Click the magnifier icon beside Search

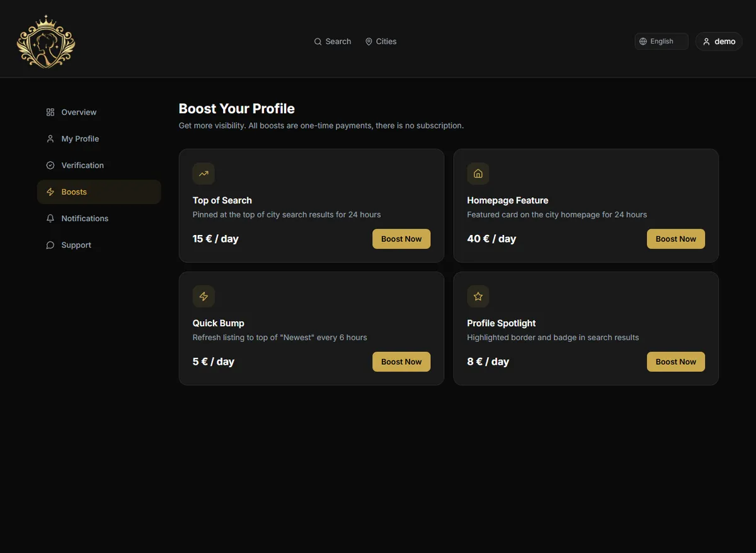pyautogui.click(x=318, y=42)
